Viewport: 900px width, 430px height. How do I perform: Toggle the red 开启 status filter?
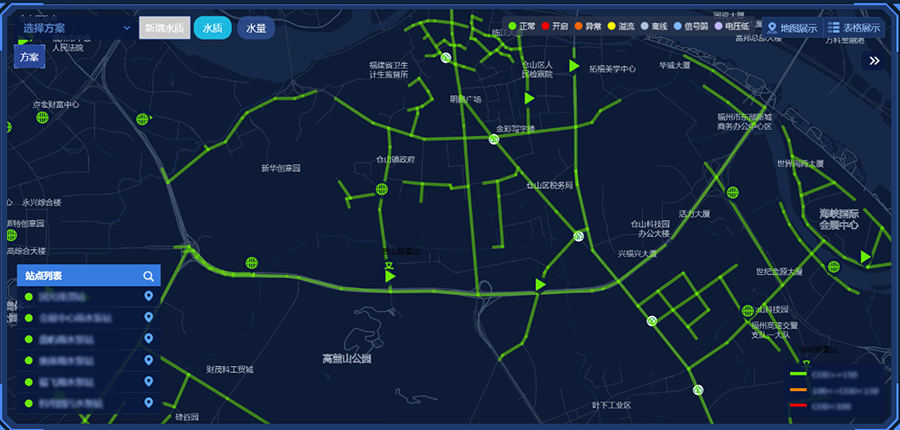(x=554, y=26)
